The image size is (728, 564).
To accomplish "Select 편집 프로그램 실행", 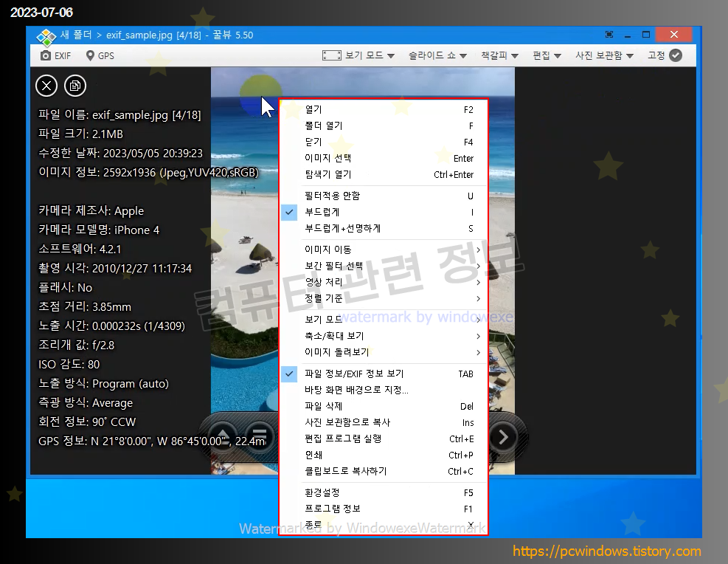I will pyautogui.click(x=384, y=439).
